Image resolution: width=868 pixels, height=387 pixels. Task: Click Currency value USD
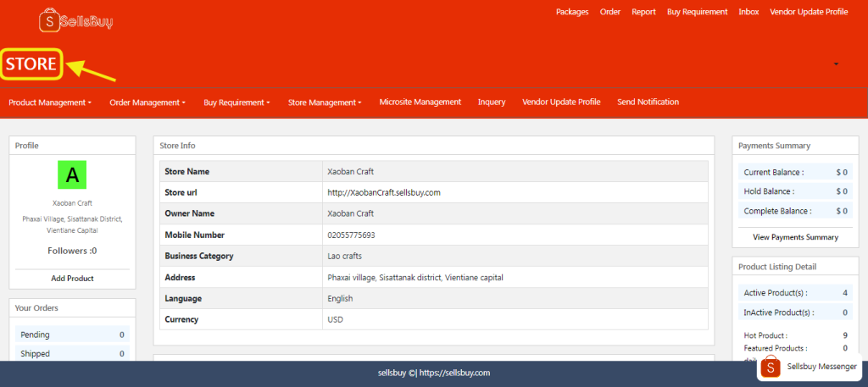pyautogui.click(x=336, y=319)
